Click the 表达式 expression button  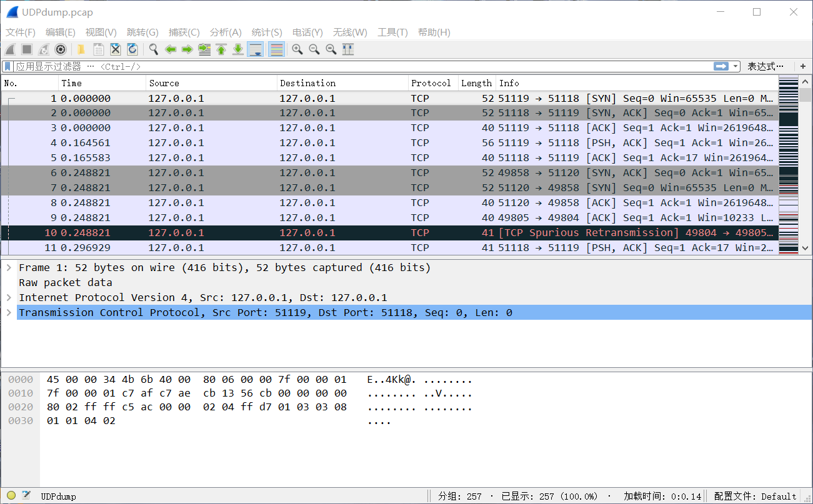[x=766, y=66]
